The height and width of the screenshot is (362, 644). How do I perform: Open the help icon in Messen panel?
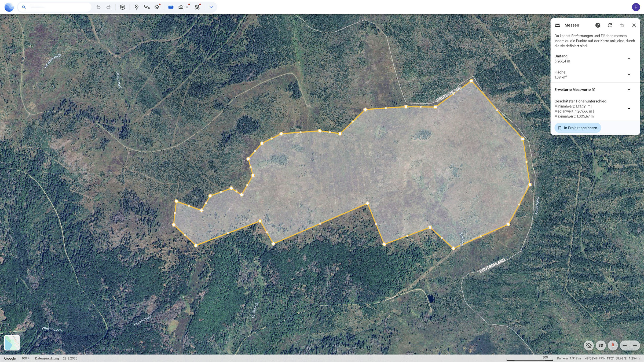coord(598,25)
